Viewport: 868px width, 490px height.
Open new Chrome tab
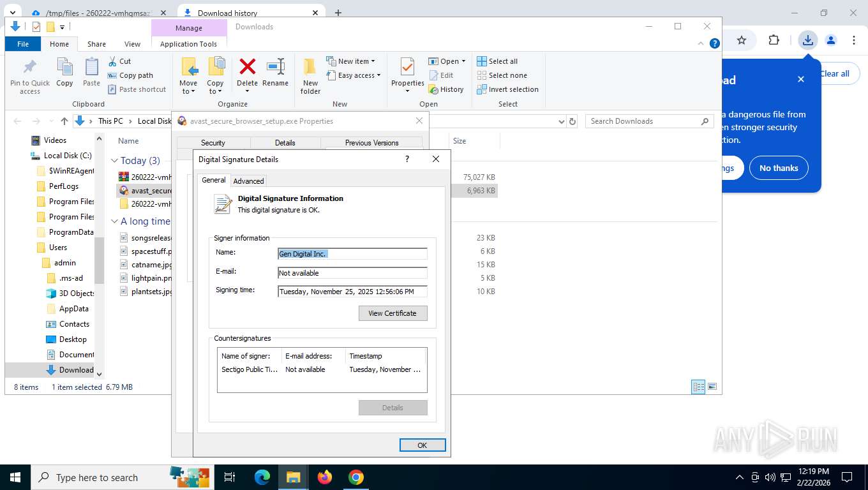338,13
